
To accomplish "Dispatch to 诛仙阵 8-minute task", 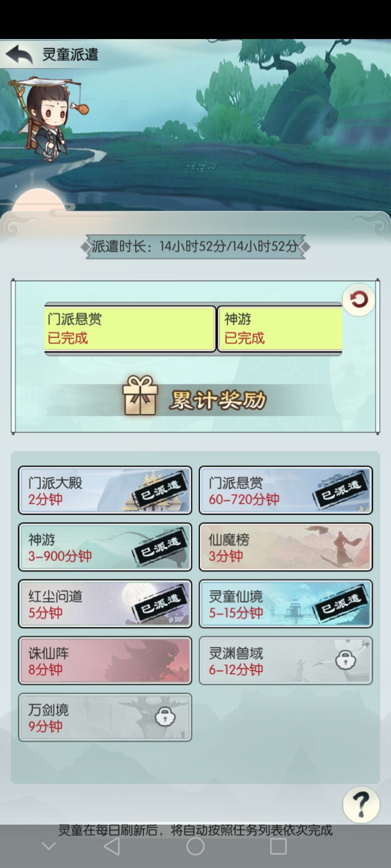I will (x=105, y=660).
